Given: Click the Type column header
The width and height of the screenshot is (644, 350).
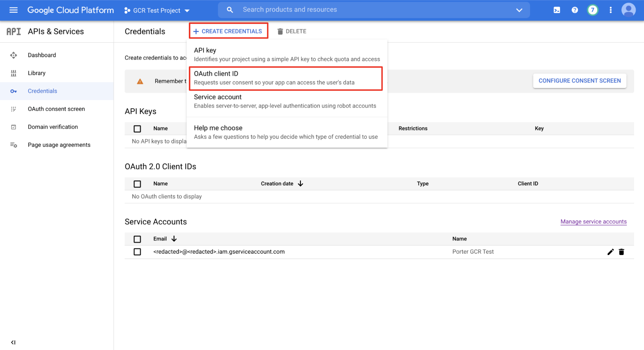Looking at the screenshot, I should 422,184.
